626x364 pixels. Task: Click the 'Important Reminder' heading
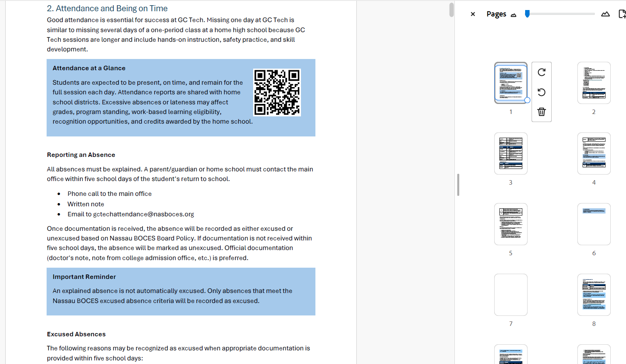(x=84, y=277)
